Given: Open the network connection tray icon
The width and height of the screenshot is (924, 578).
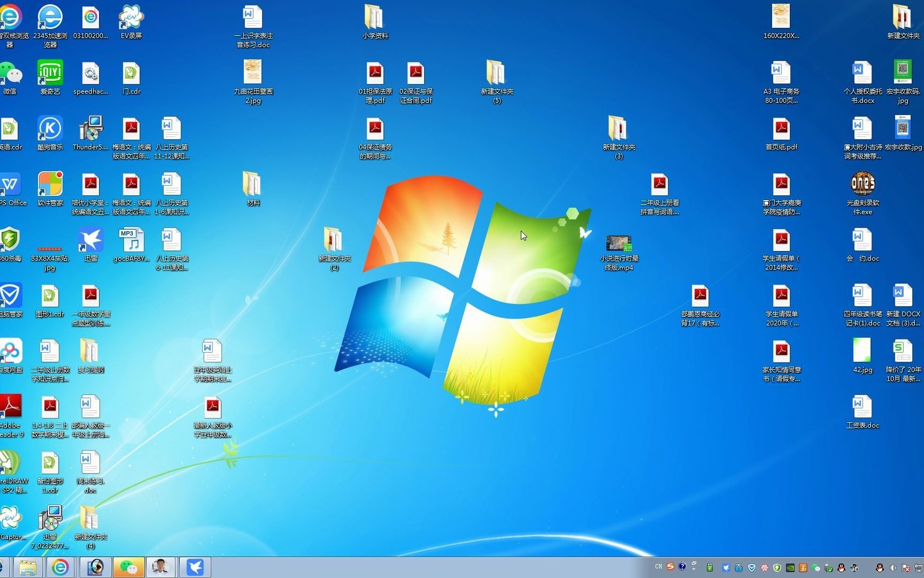Looking at the screenshot, I should (x=919, y=568).
